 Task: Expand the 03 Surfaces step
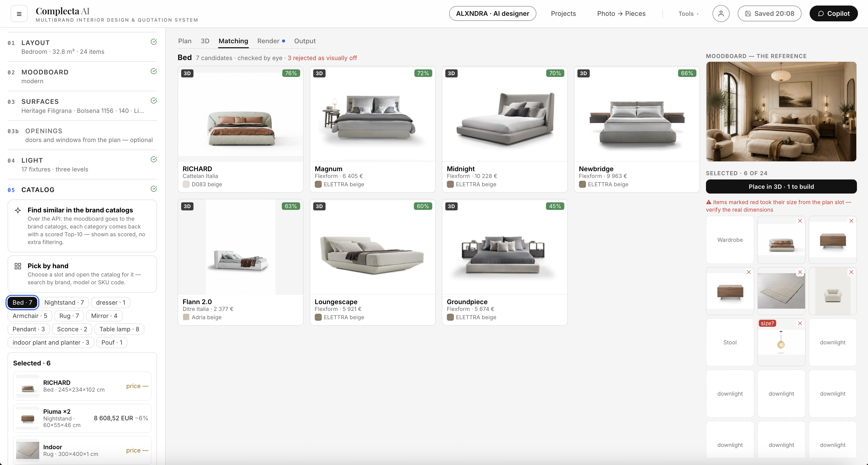tap(82, 106)
